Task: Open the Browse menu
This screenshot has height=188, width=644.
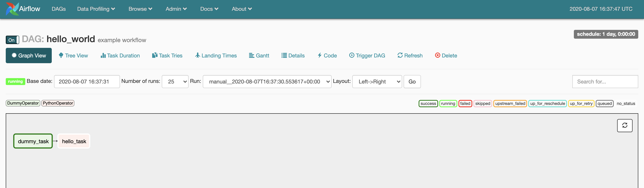Action: click(x=140, y=9)
